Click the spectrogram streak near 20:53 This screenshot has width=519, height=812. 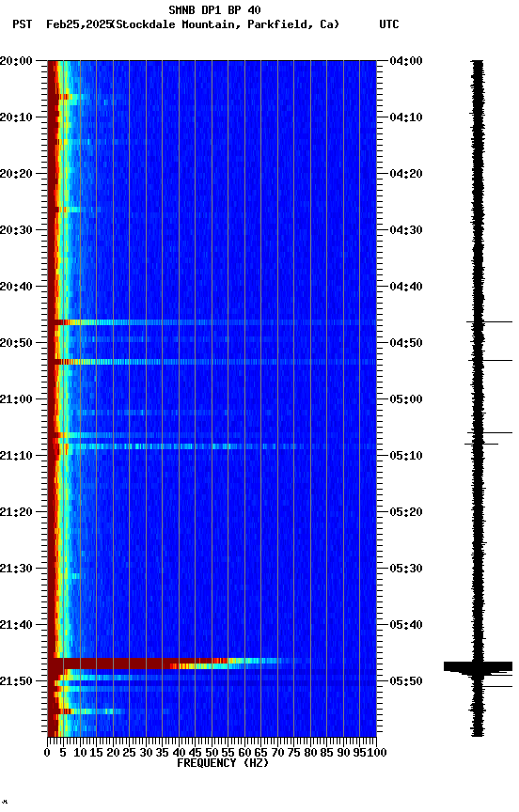click(x=212, y=362)
